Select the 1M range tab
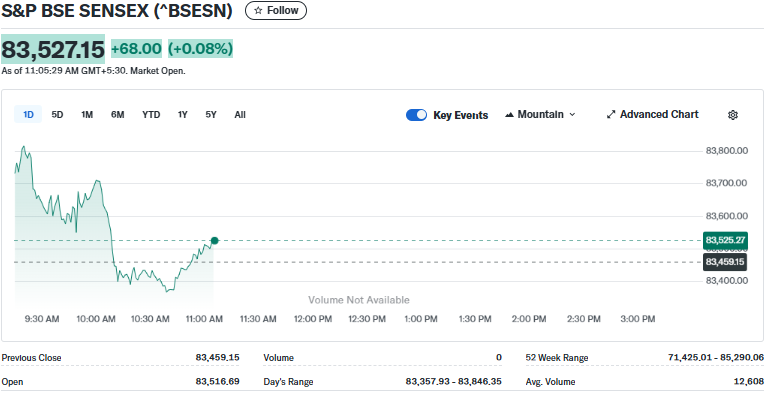This screenshot has height=396, width=767. (87, 114)
